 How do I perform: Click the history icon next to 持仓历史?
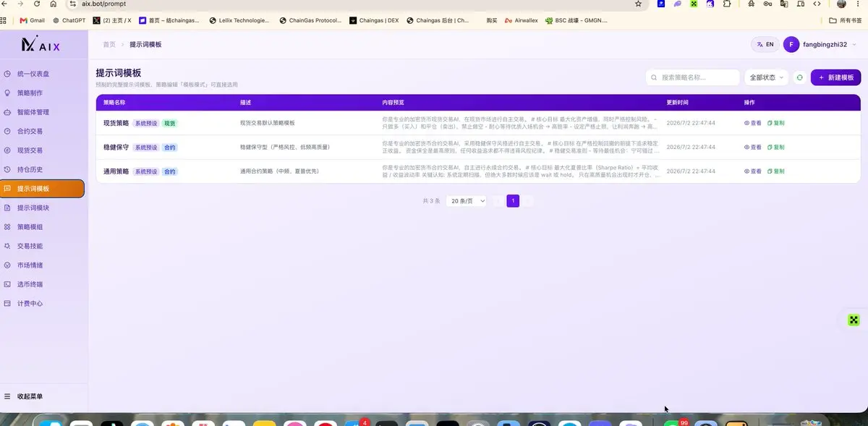pyautogui.click(x=7, y=169)
